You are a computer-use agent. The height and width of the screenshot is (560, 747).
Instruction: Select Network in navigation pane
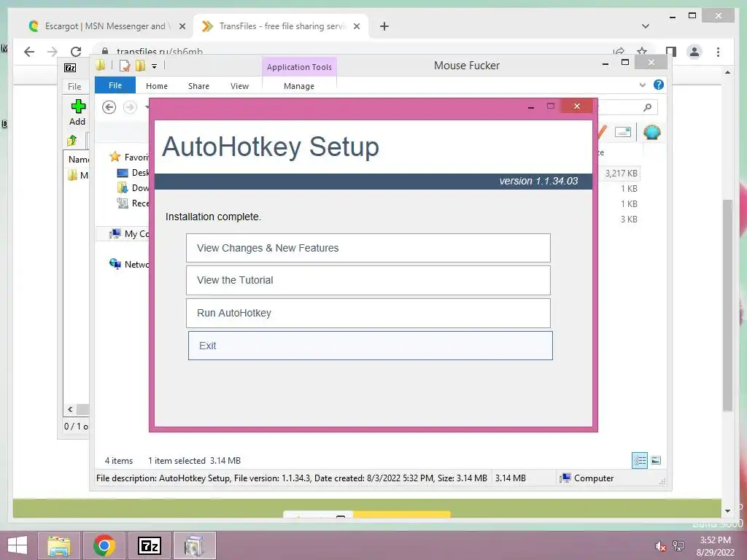[129, 264]
